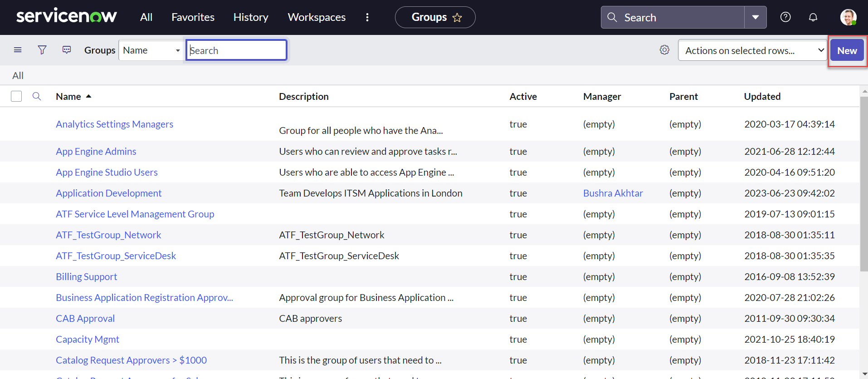Add Groups to favorites with star
This screenshot has height=379, width=868.
(457, 18)
